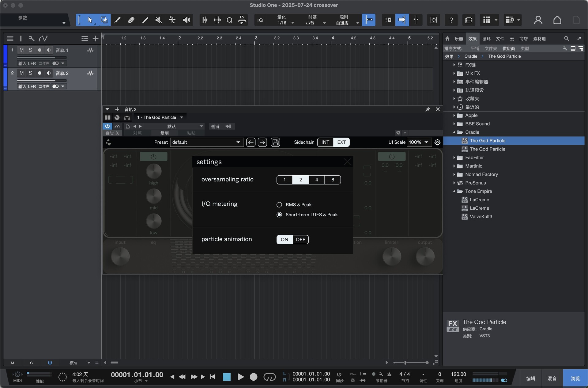Collapse the Tone Empire folder
The height and width of the screenshot is (388, 588).
click(454, 191)
